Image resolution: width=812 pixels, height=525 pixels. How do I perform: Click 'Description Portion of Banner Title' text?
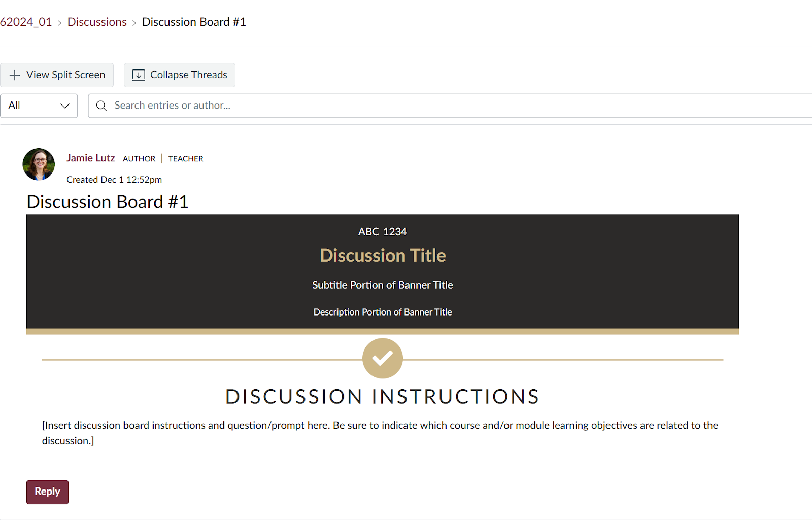tap(383, 312)
